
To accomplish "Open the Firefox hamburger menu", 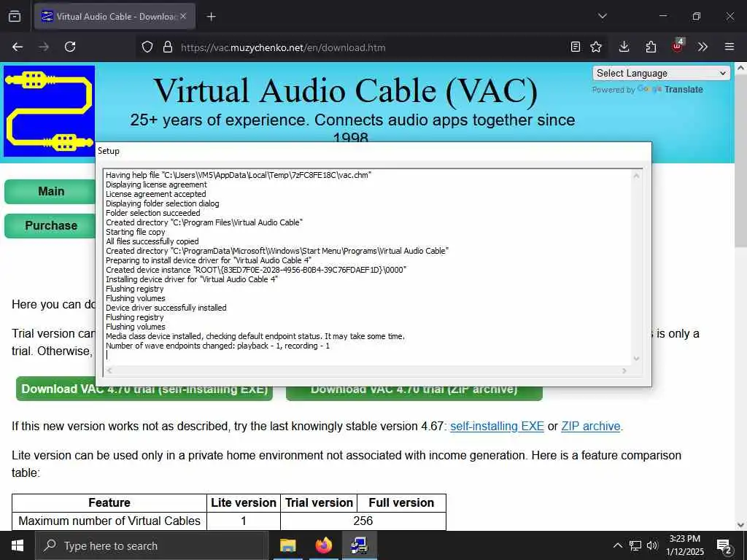I will click(729, 47).
